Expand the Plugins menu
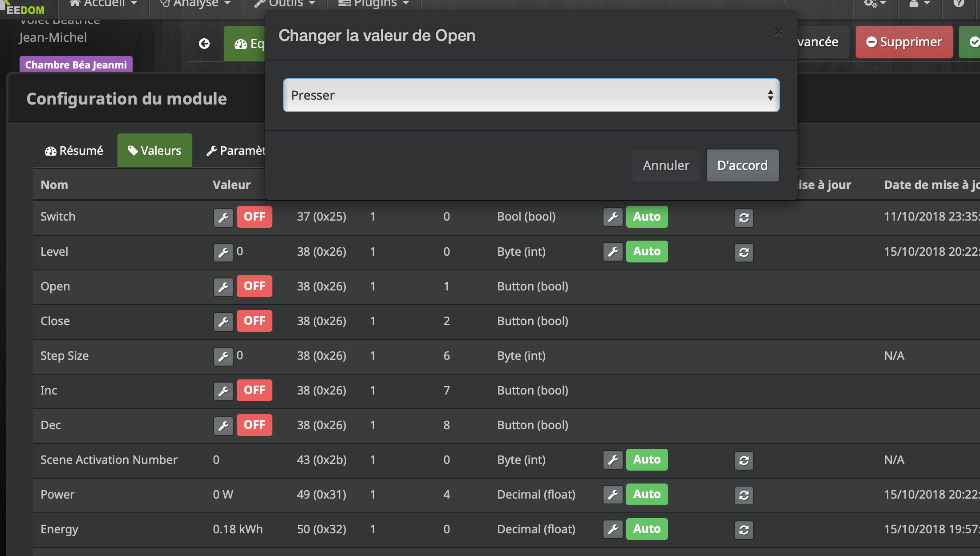The height and width of the screenshot is (556, 980). coord(374,4)
